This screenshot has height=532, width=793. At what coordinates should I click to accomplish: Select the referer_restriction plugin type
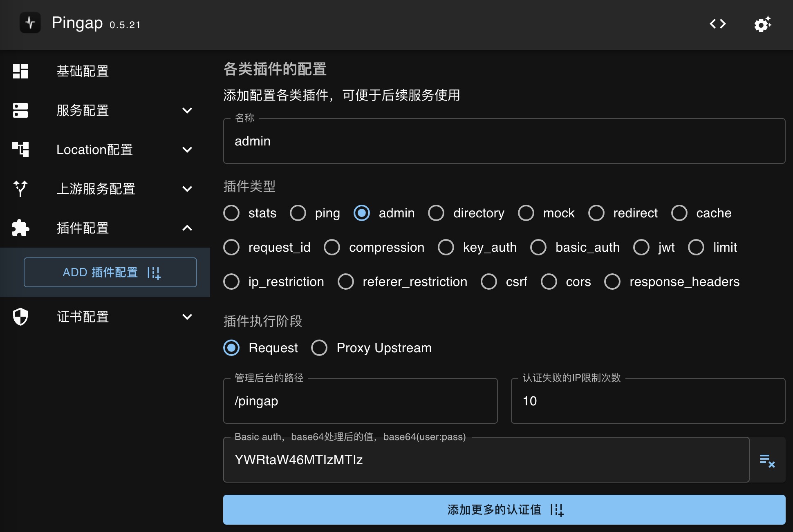tap(346, 282)
